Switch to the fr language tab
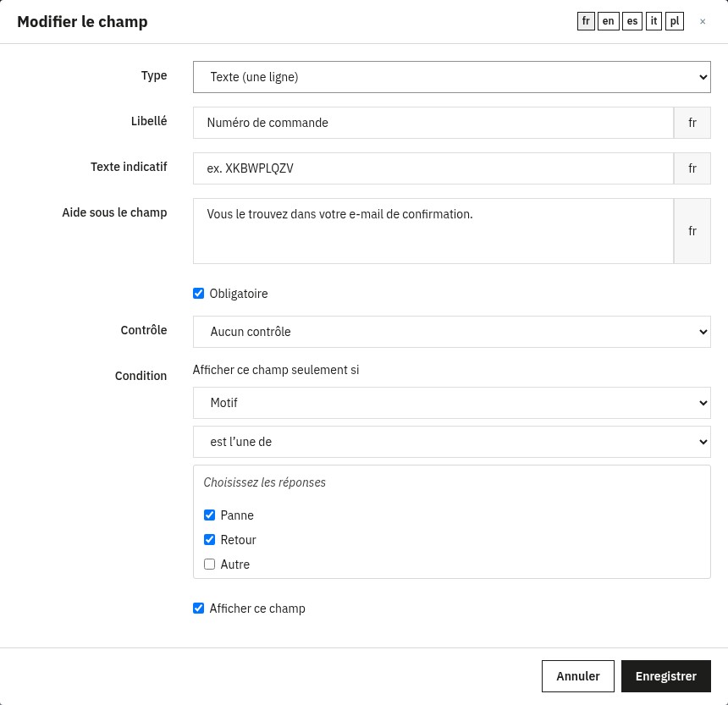The width and height of the screenshot is (728, 705). click(586, 21)
